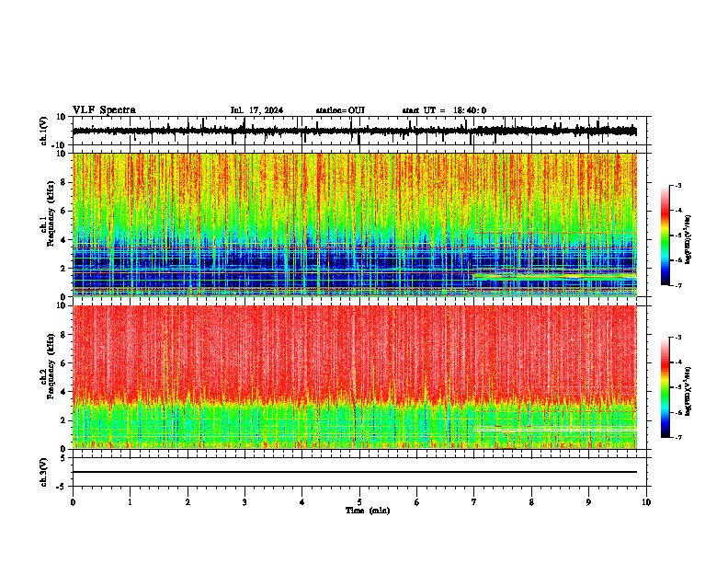
Task: Click time axis tick label "3"
Action: tap(245, 502)
